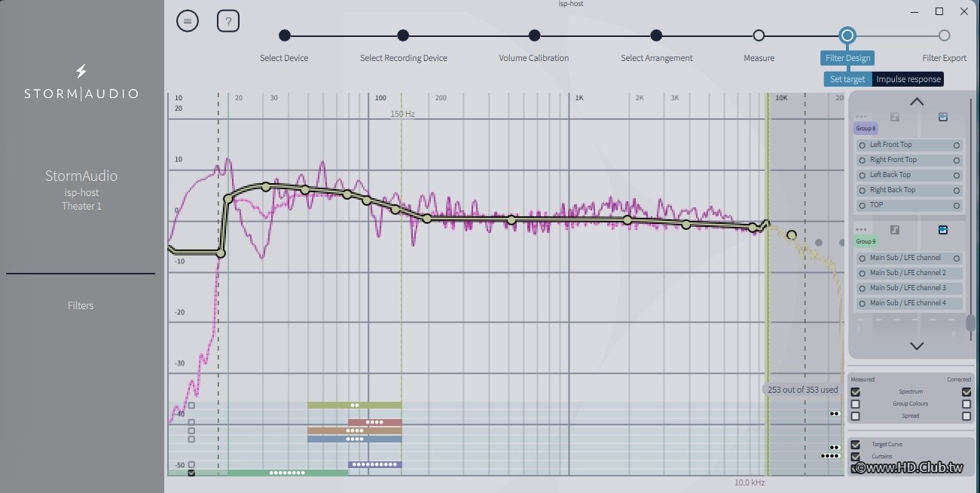Click the Volume Calibration step circle
Viewport: 980px width, 493px height.
(534, 35)
